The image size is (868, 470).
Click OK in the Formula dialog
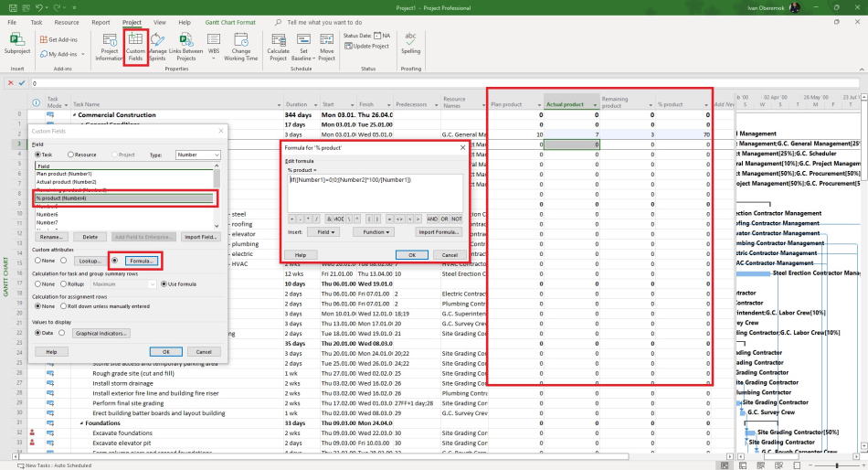tap(412, 255)
